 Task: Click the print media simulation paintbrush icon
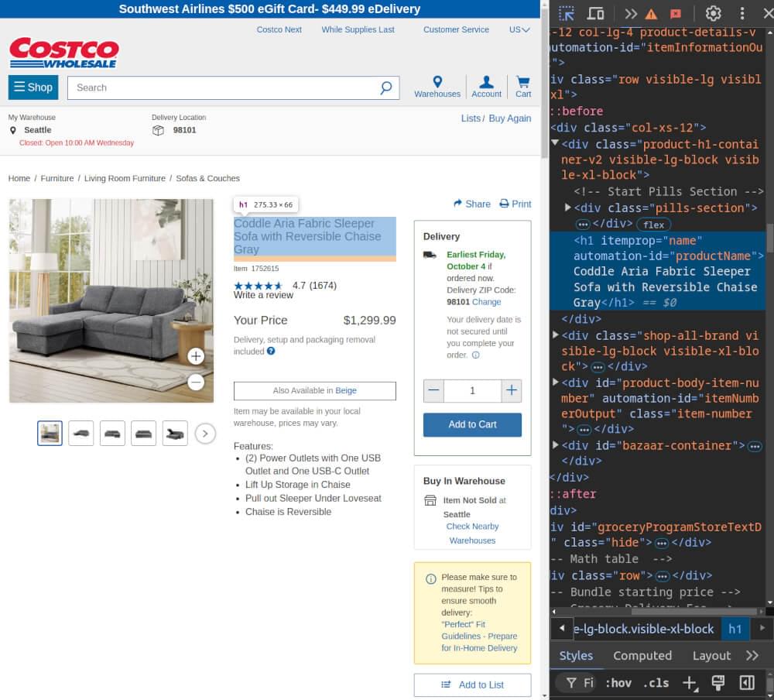pyautogui.click(x=716, y=683)
